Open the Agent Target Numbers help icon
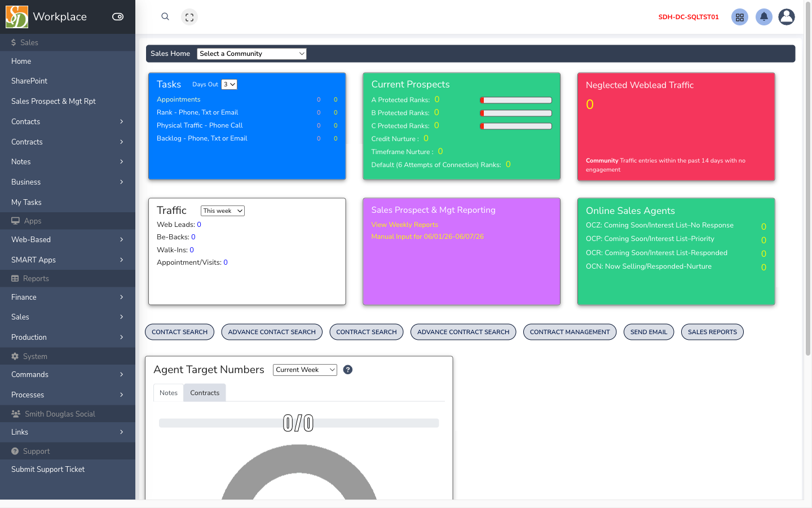812x508 pixels. tap(348, 370)
